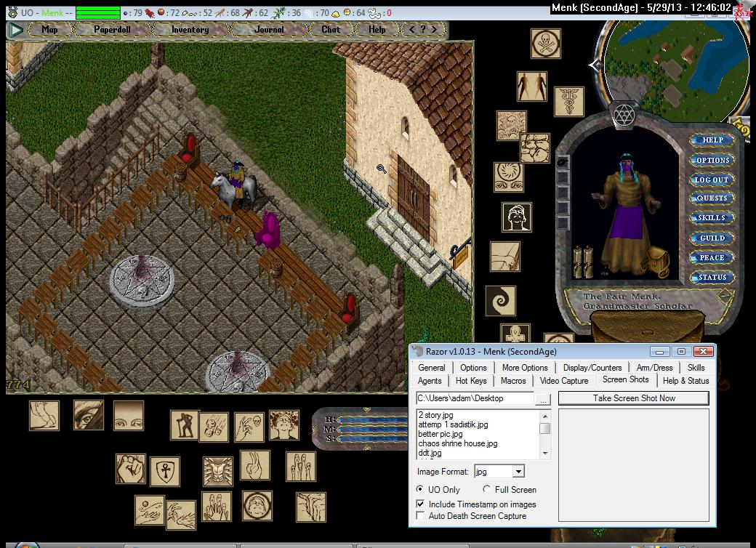Click the two human figures spell icon

tap(532, 86)
